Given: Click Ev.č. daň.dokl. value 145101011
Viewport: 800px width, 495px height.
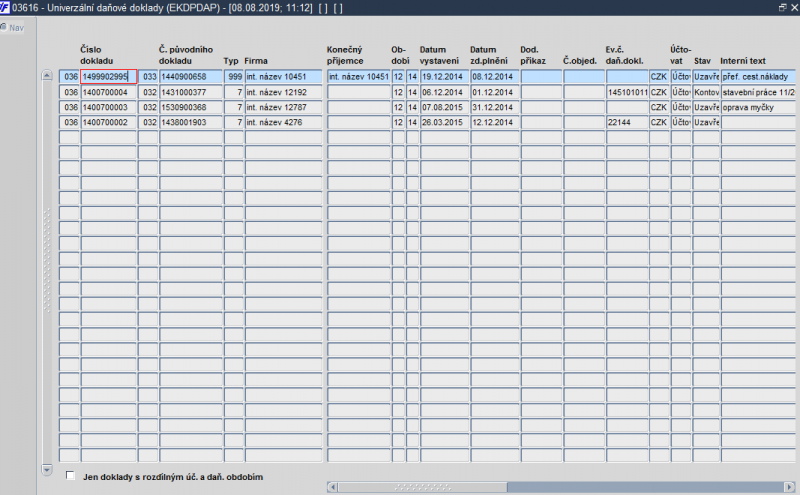Looking at the screenshot, I should coord(627,92).
